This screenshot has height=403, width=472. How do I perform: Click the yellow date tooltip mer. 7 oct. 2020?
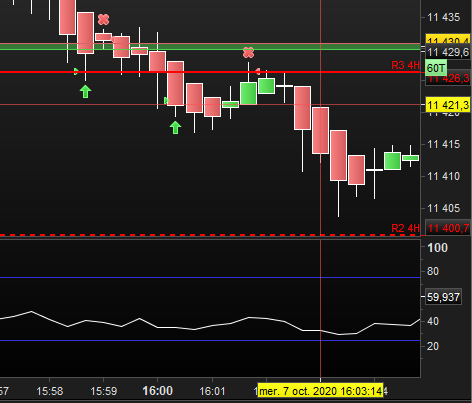tap(321, 391)
